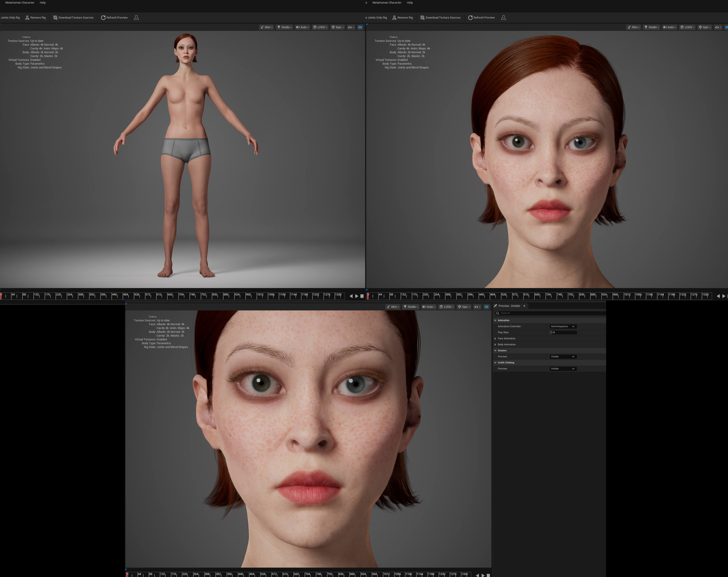The image size is (728, 577).
Task: Click the Play Rate value field
Action: click(x=564, y=332)
